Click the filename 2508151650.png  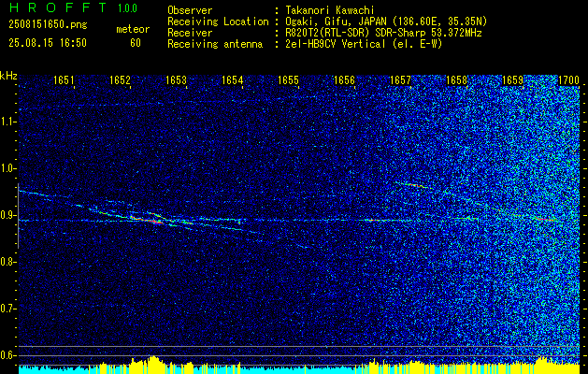pos(48,25)
